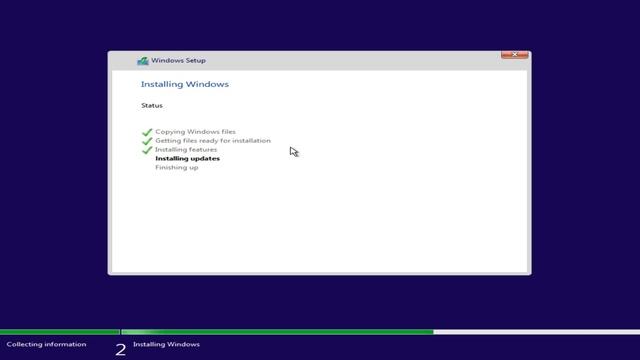The image size is (640, 360).
Task: Click the Windows Setup title bar icon
Action: (x=142, y=61)
